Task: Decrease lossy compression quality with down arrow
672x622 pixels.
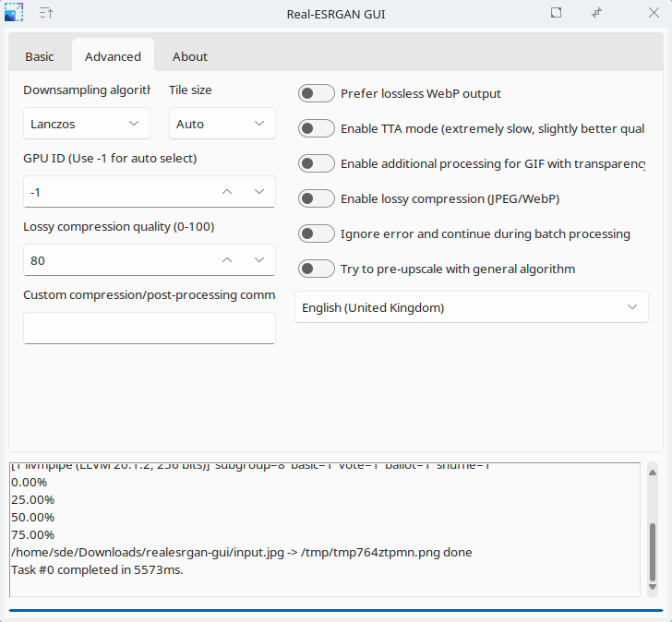Action: 259,260
